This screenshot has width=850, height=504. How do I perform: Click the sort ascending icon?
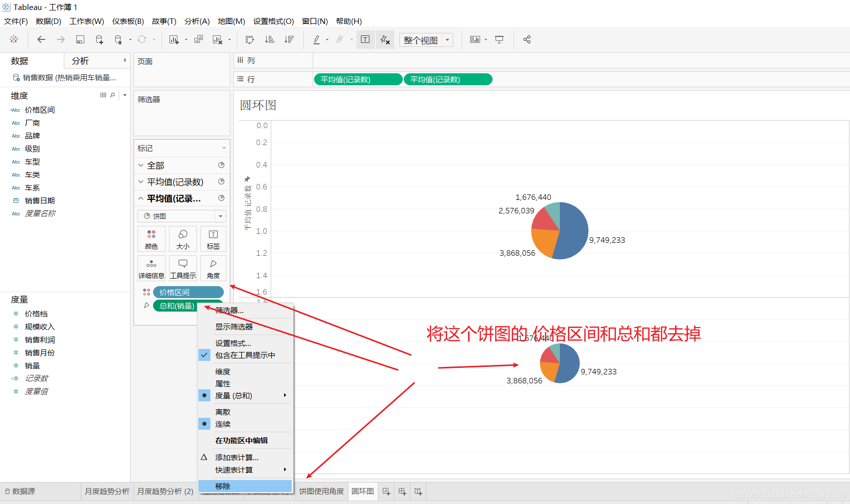tap(269, 39)
